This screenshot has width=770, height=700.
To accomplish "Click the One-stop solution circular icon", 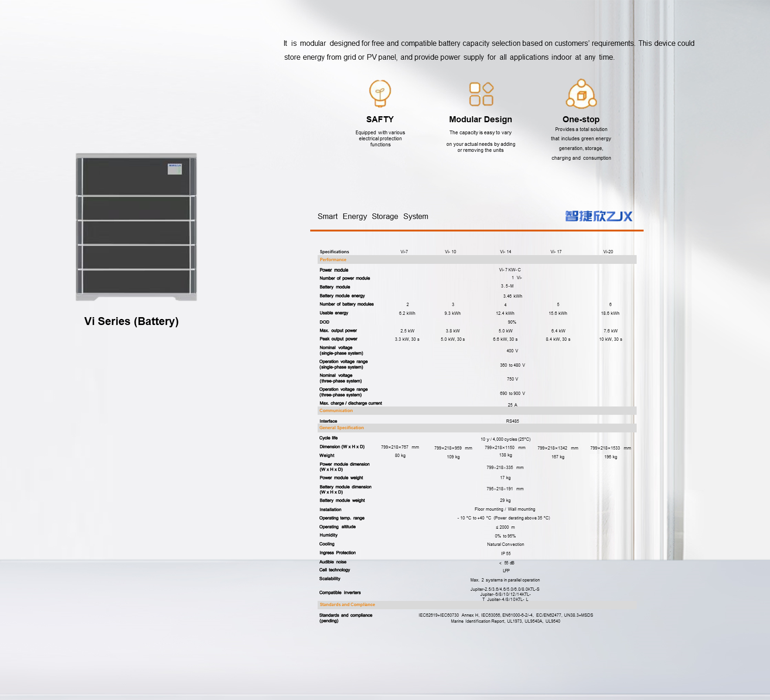I will (582, 94).
